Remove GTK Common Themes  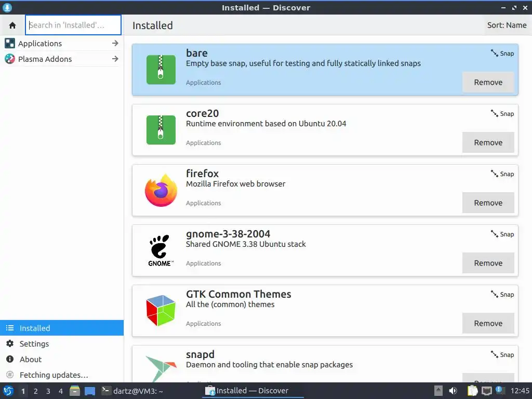pyautogui.click(x=488, y=323)
